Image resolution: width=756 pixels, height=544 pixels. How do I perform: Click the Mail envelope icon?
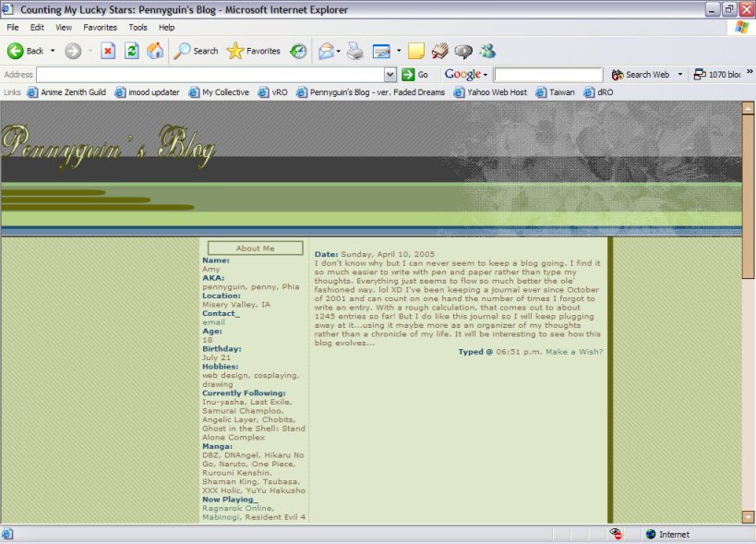(326, 51)
